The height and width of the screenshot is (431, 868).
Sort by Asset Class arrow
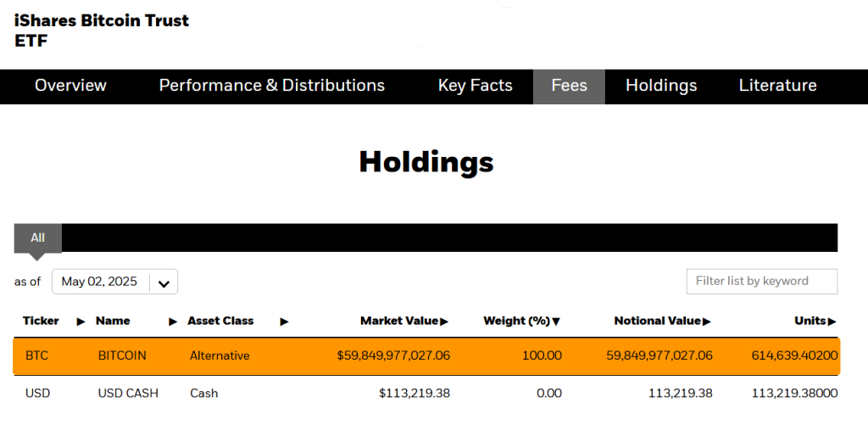pyautogui.click(x=284, y=322)
